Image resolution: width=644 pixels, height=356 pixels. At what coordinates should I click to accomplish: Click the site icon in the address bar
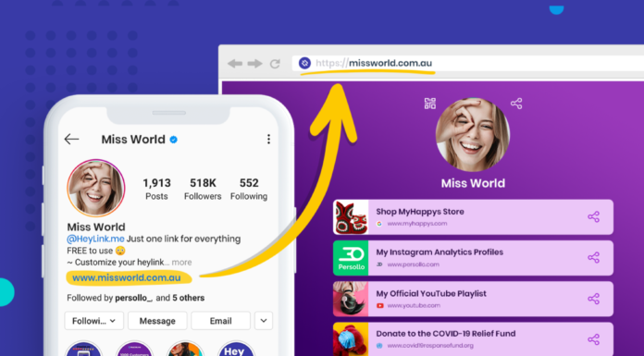click(x=304, y=63)
